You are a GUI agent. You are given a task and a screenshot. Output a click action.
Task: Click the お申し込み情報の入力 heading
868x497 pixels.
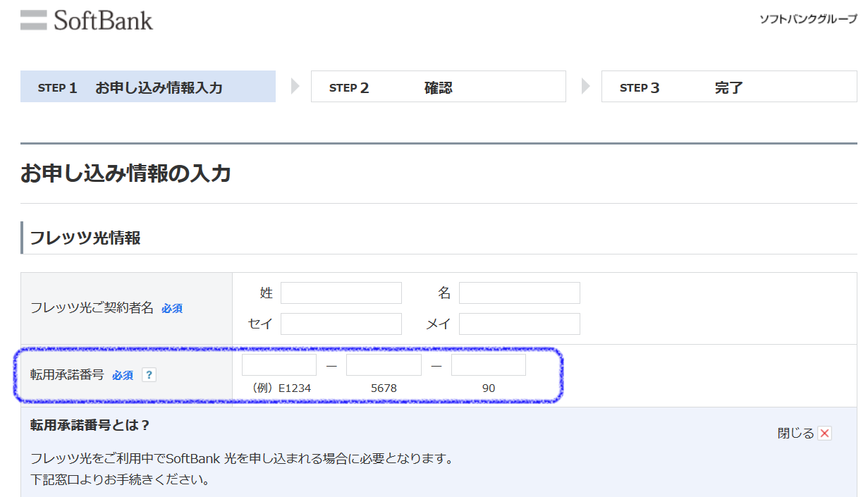coord(126,173)
